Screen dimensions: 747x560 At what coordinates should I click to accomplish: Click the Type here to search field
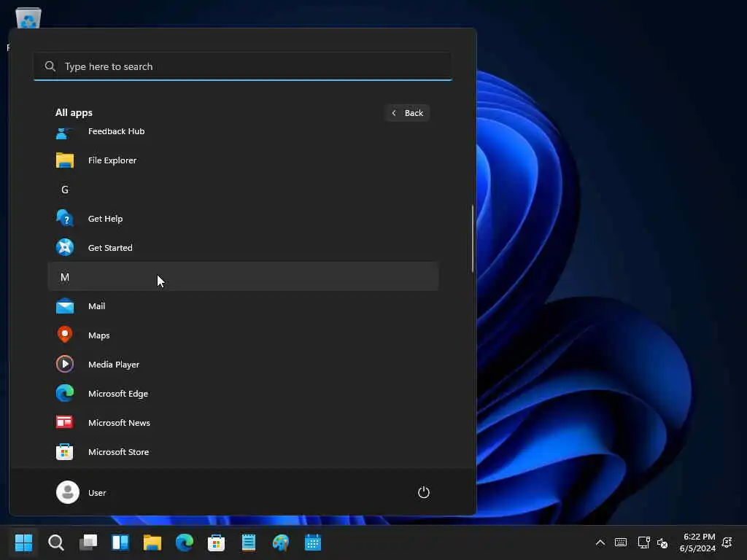coord(243,66)
